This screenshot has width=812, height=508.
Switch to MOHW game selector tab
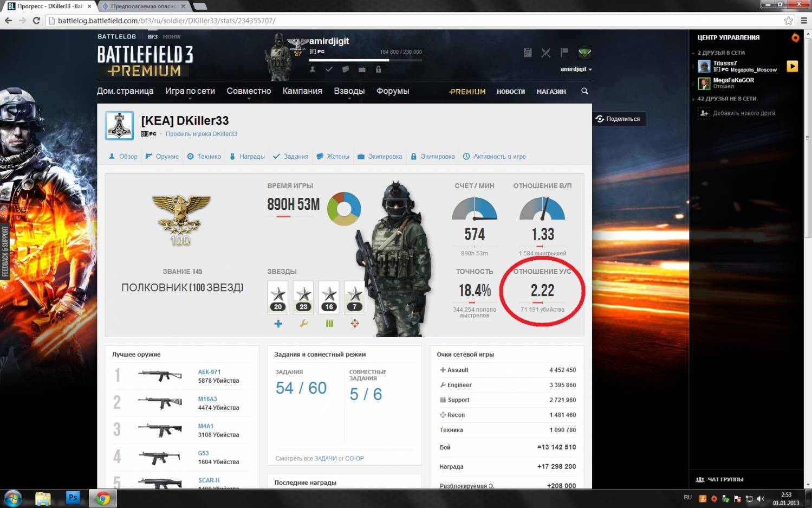tap(172, 37)
